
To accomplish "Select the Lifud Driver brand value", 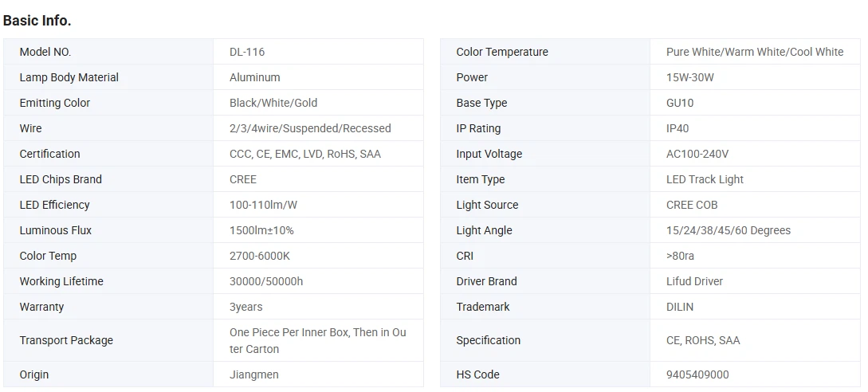I will coord(695,281).
